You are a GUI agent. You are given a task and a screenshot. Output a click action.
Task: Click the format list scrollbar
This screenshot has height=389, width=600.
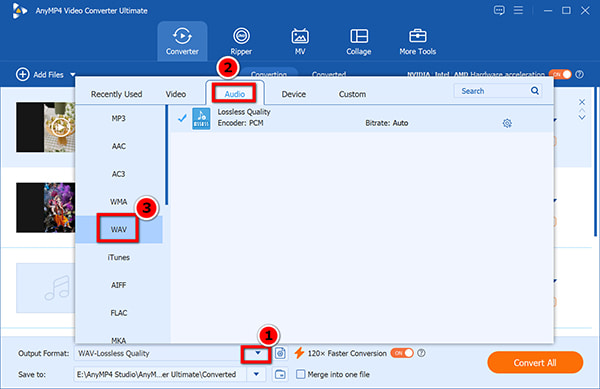click(x=166, y=155)
